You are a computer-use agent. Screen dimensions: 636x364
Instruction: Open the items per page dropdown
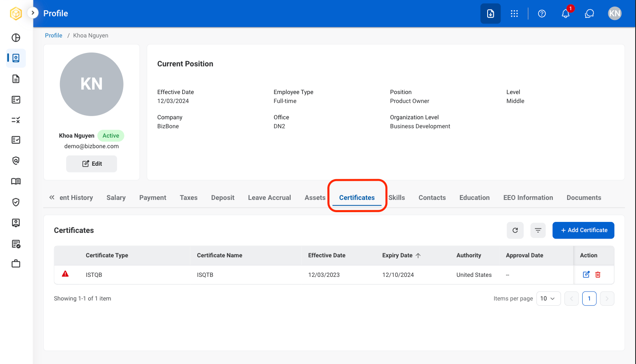548,298
